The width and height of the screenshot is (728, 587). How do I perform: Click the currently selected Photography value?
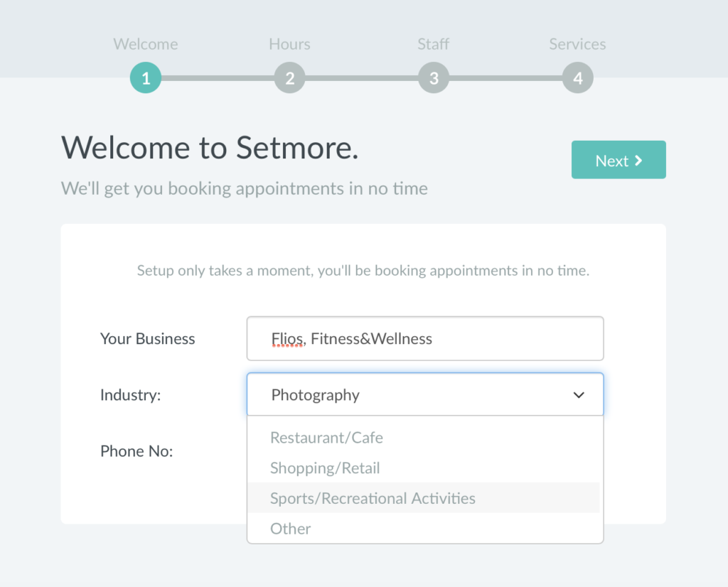click(x=315, y=394)
